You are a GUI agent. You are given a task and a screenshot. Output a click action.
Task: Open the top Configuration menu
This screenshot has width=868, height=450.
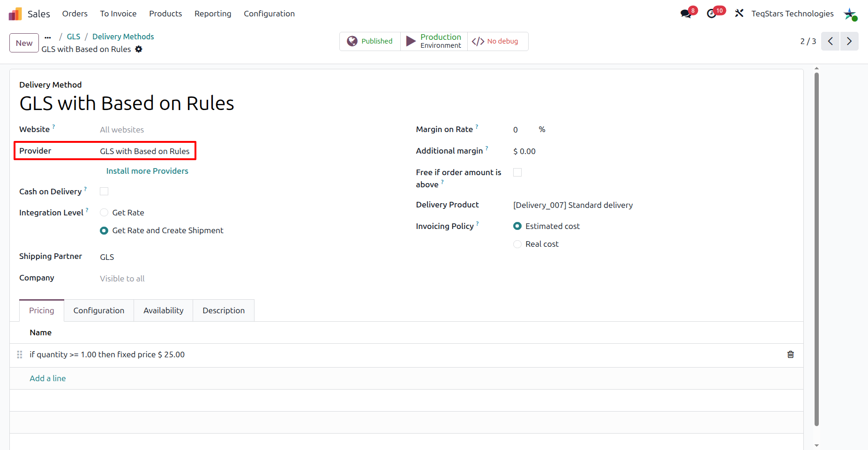click(269, 14)
